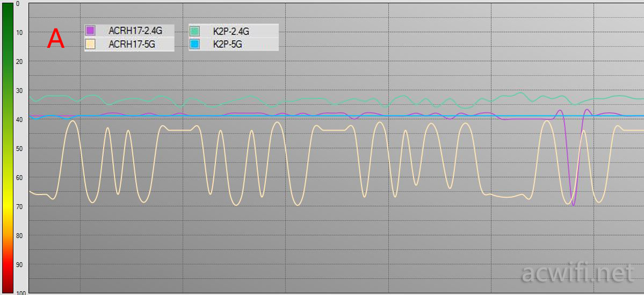Click the 70 value on signal scale

pyautogui.click(x=19, y=206)
